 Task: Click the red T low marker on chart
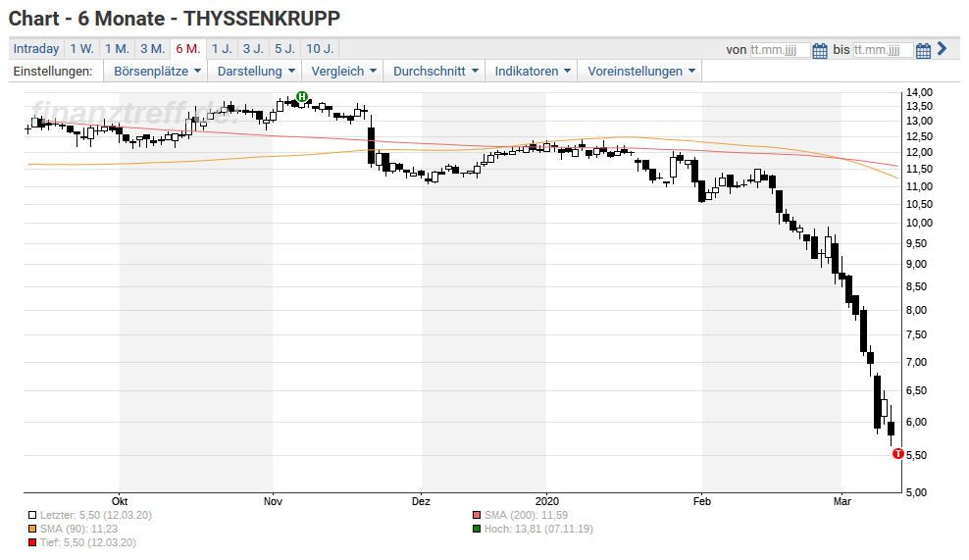click(898, 454)
